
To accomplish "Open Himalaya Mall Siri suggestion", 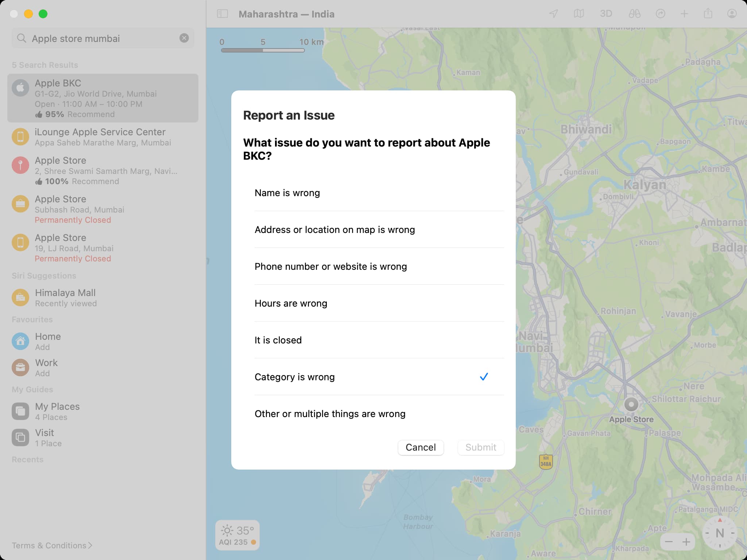I will [x=103, y=298].
